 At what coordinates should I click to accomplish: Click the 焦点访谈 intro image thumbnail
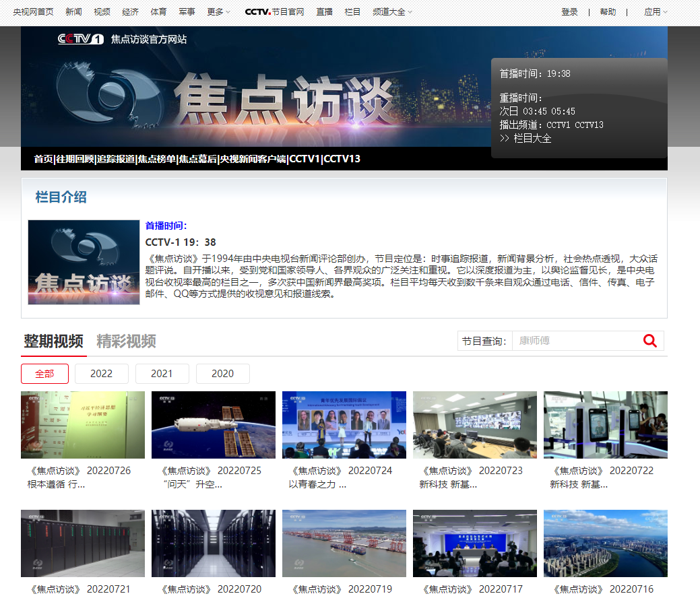click(x=84, y=262)
